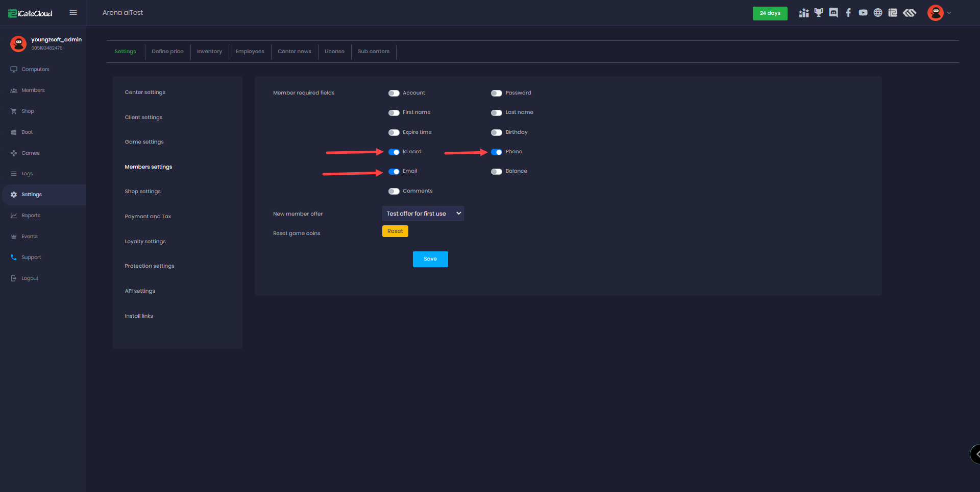The width and height of the screenshot is (980, 492).
Task: Open the Employees tab
Action: 250,52
